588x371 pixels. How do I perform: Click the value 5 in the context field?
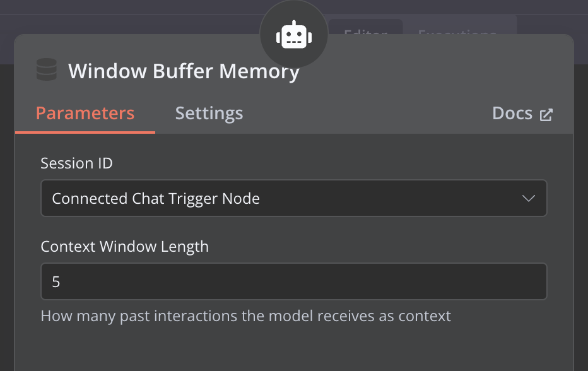pos(56,281)
